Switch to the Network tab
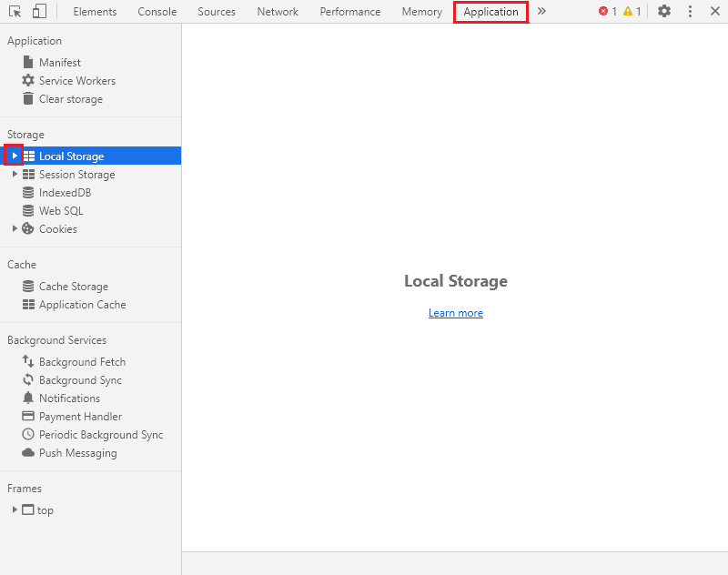Image resolution: width=728 pixels, height=575 pixels. pos(278,12)
